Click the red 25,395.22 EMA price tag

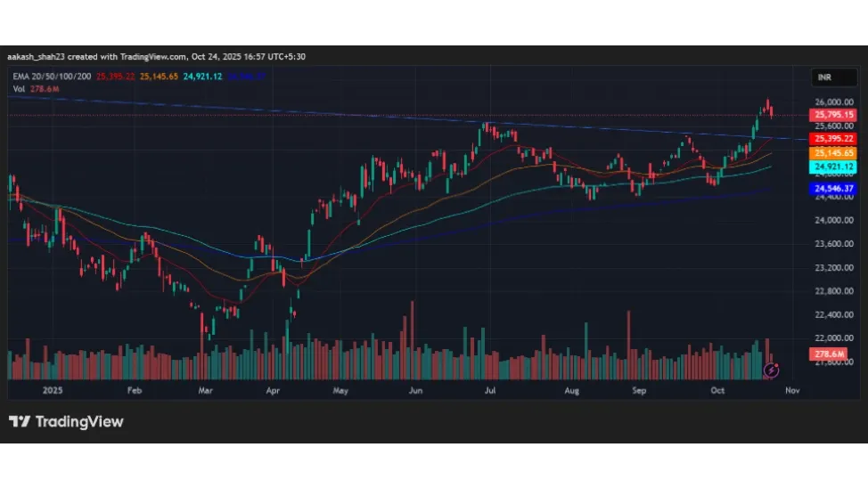pos(832,139)
